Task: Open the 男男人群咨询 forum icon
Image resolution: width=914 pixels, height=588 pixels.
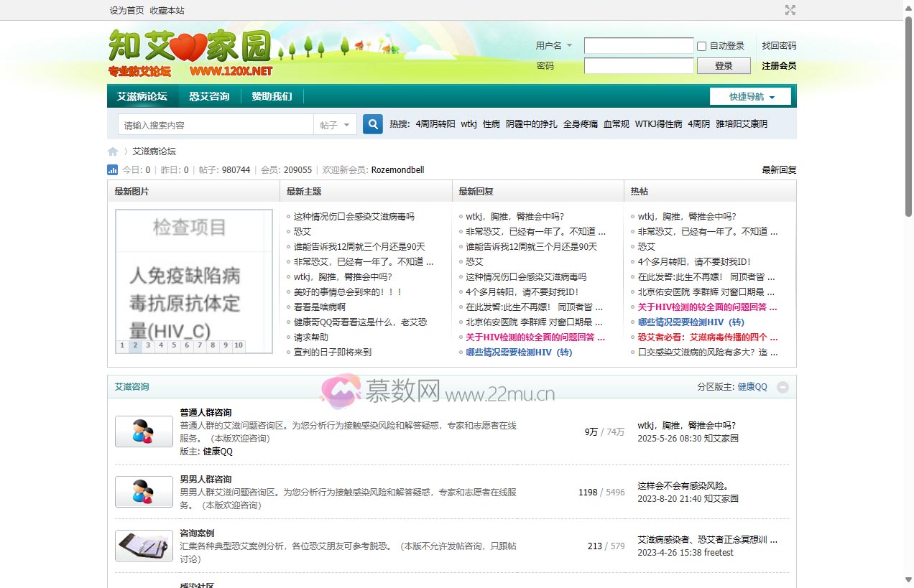Action: (x=144, y=492)
